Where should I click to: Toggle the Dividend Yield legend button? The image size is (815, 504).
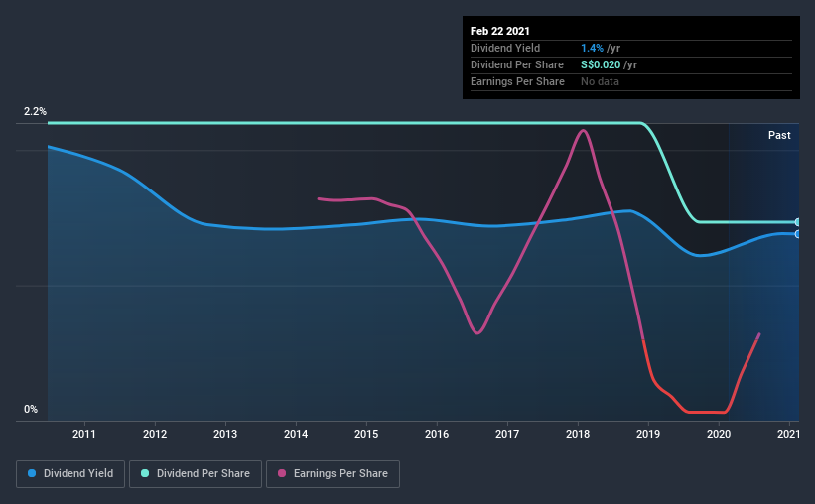pyautogui.click(x=70, y=474)
